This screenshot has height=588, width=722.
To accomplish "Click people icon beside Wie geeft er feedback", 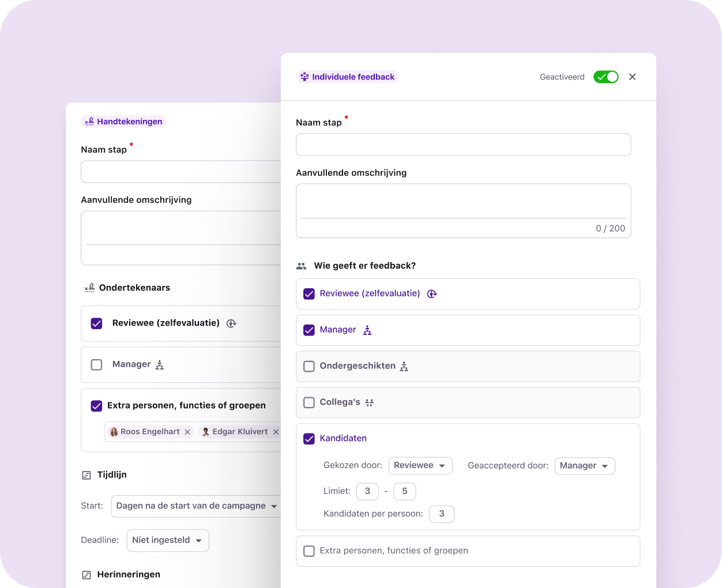I will click(301, 266).
